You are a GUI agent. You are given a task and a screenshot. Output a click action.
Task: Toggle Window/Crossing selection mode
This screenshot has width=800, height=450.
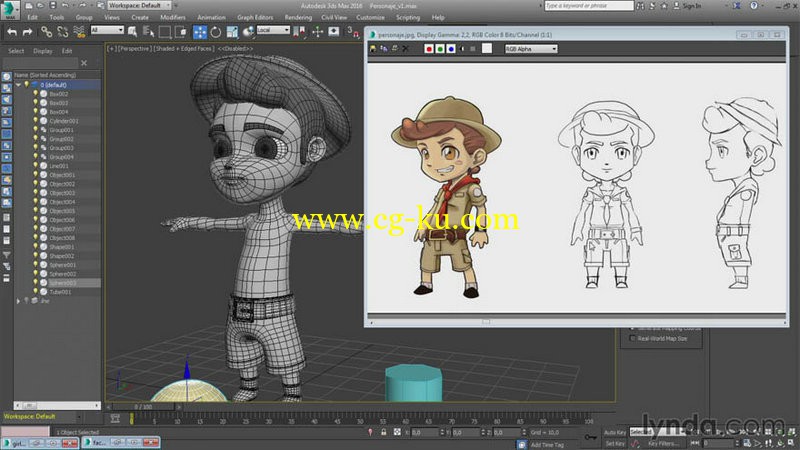(181, 32)
